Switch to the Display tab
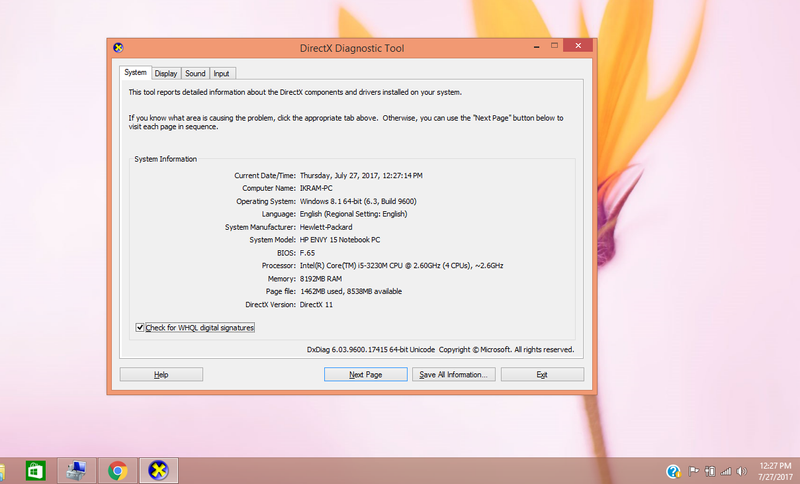 tap(166, 73)
